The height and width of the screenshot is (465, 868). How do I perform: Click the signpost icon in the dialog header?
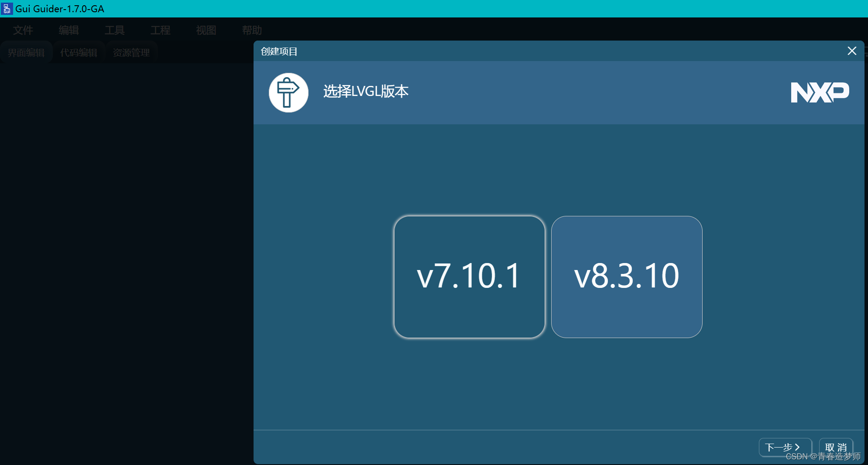click(x=288, y=92)
